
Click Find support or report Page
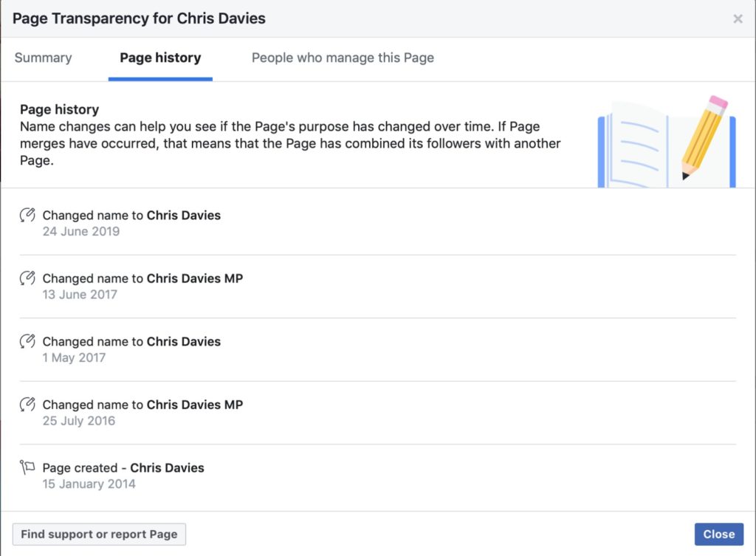(x=99, y=535)
